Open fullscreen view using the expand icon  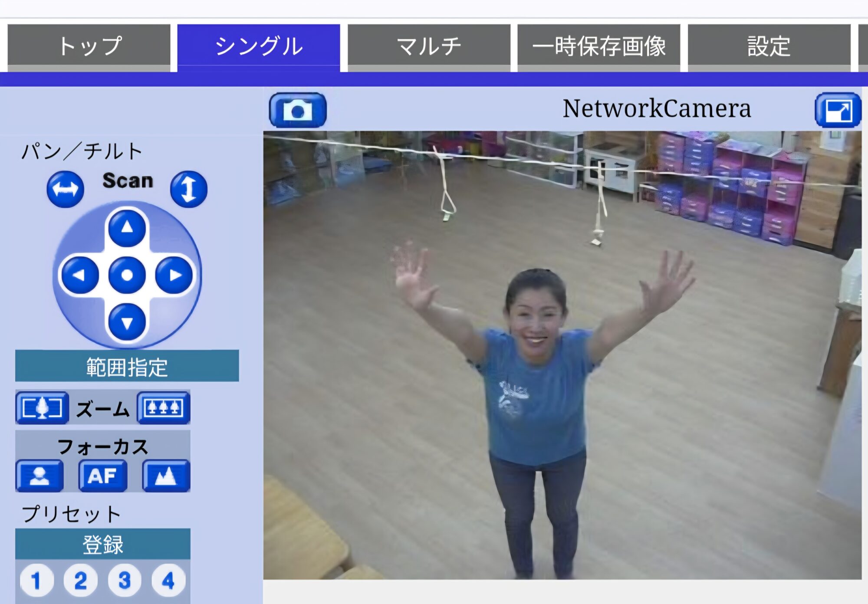click(838, 110)
